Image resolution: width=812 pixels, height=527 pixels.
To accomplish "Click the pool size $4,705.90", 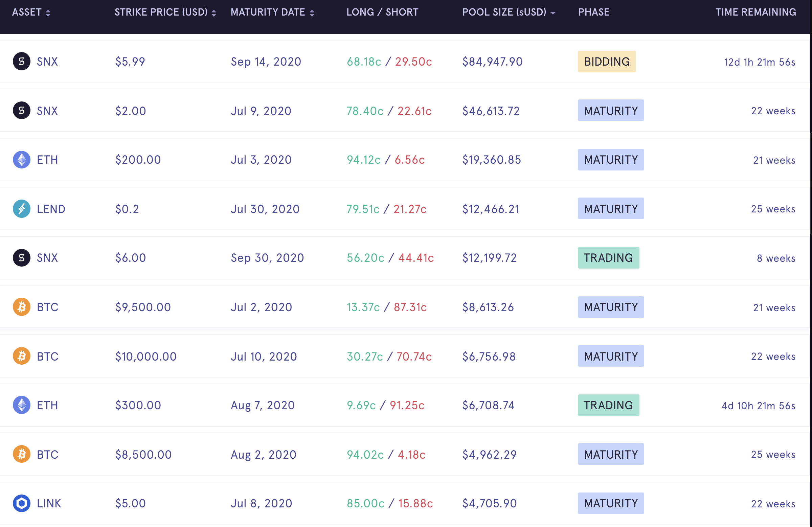I will (x=490, y=504).
